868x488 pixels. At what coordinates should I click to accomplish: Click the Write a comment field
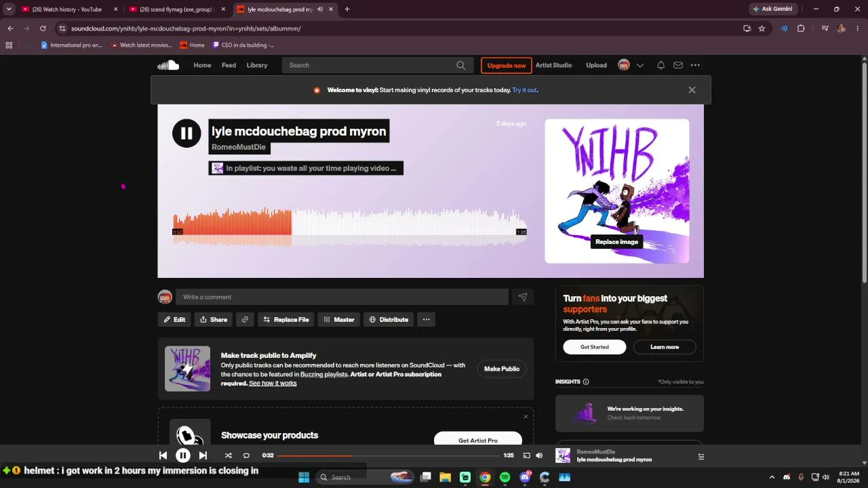pyautogui.click(x=342, y=297)
